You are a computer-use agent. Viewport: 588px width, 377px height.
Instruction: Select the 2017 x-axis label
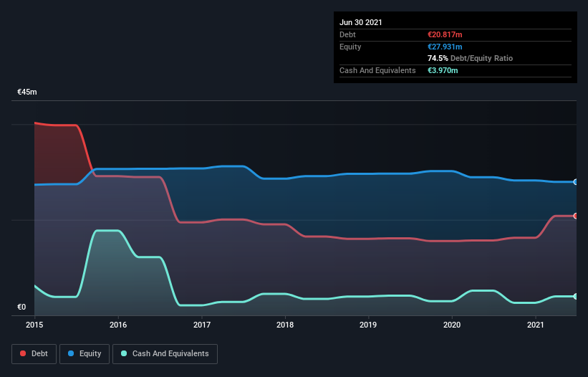click(202, 325)
